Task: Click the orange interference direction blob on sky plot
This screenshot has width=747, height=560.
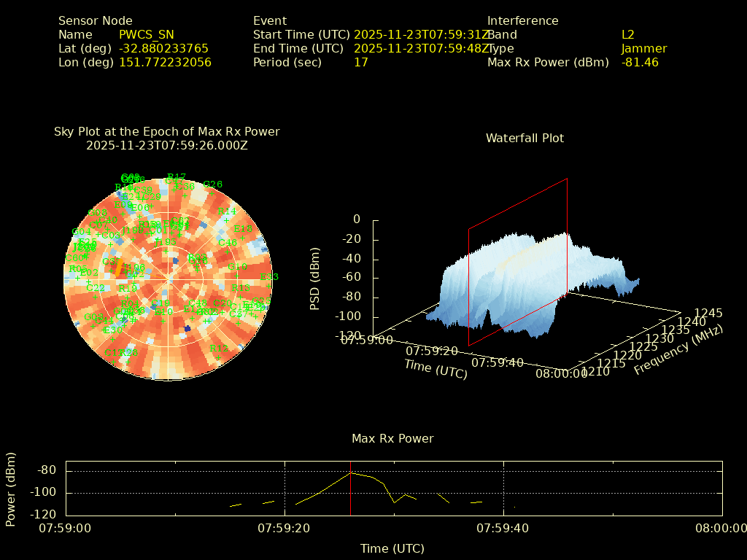Action: (x=118, y=268)
